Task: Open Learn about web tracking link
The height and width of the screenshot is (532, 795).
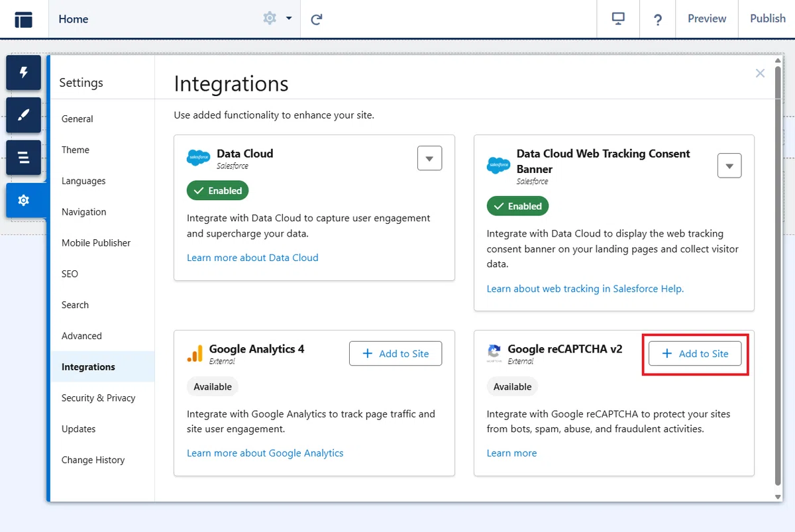Action: [x=585, y=289]
